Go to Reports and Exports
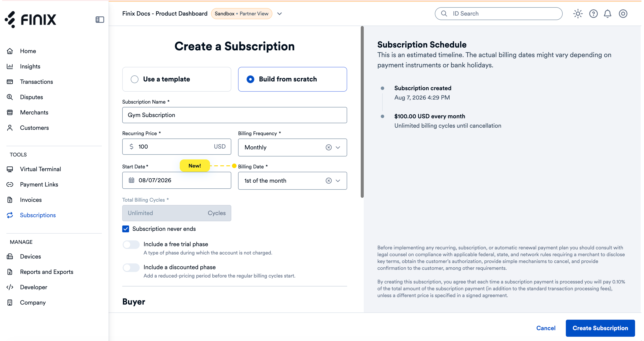 [46, 272]
